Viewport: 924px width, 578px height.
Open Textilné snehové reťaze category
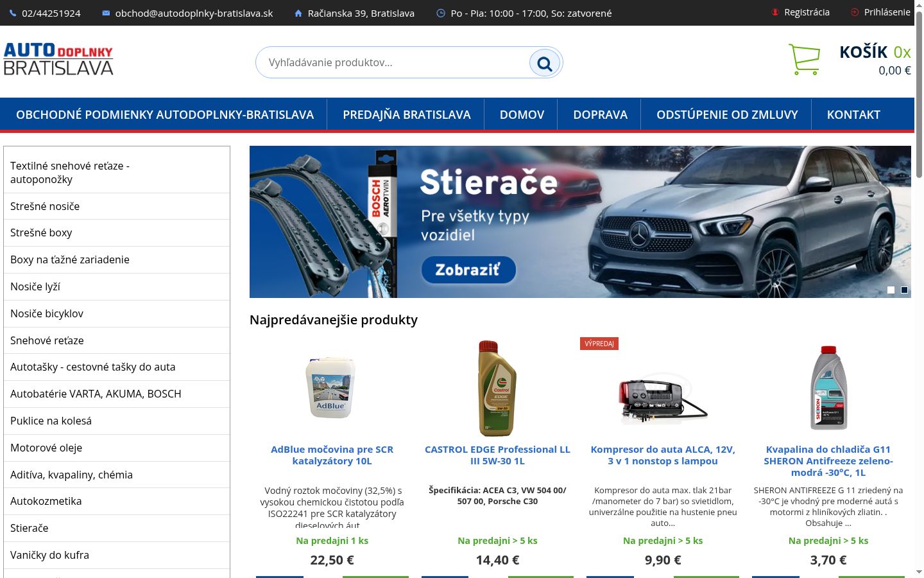click(x=117, y=173)
